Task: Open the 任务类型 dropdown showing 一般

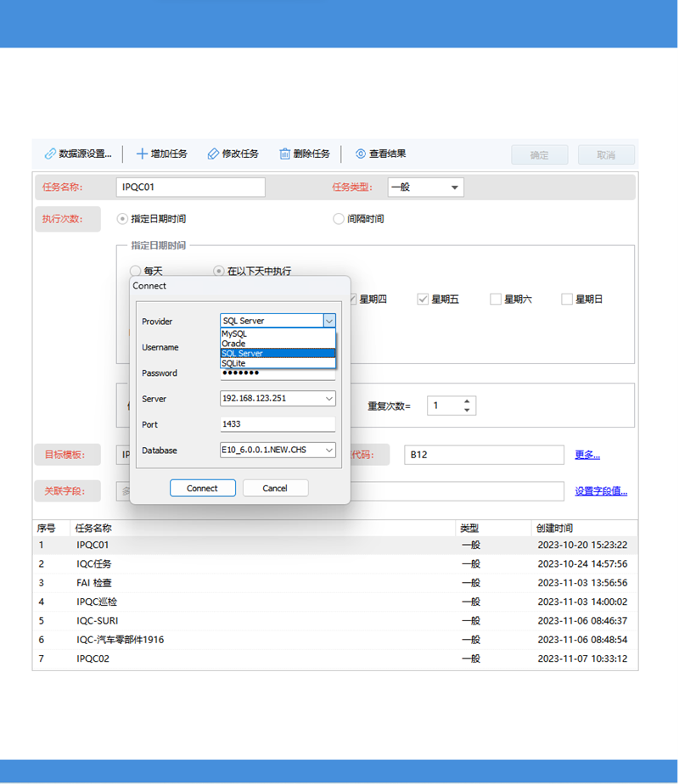Action: click(457, 187)
